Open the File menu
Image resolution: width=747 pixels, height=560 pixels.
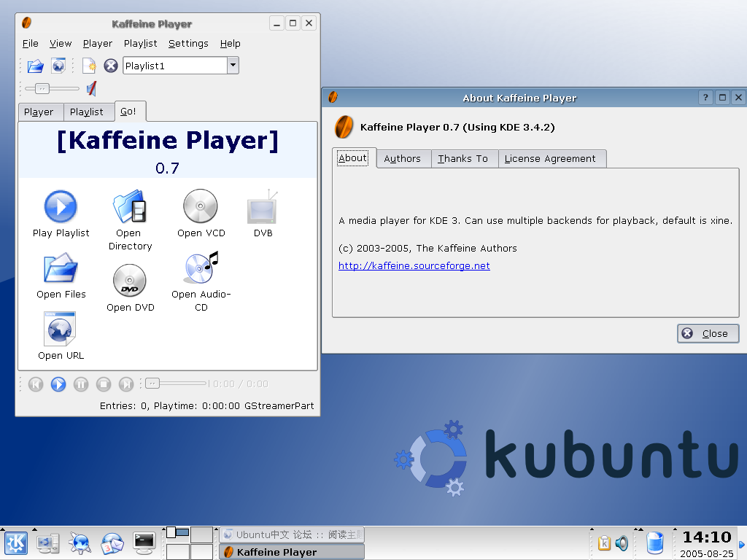(x=30, y=44)
